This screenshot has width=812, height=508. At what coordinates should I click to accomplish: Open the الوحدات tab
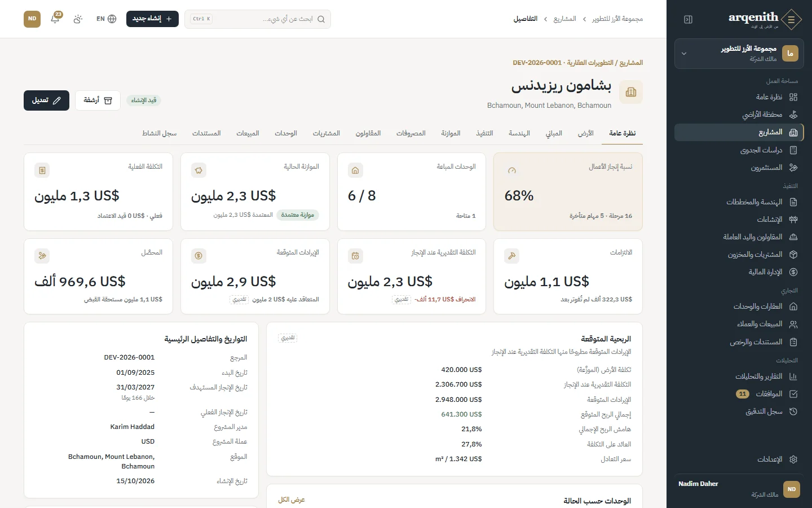click(286, 133)
